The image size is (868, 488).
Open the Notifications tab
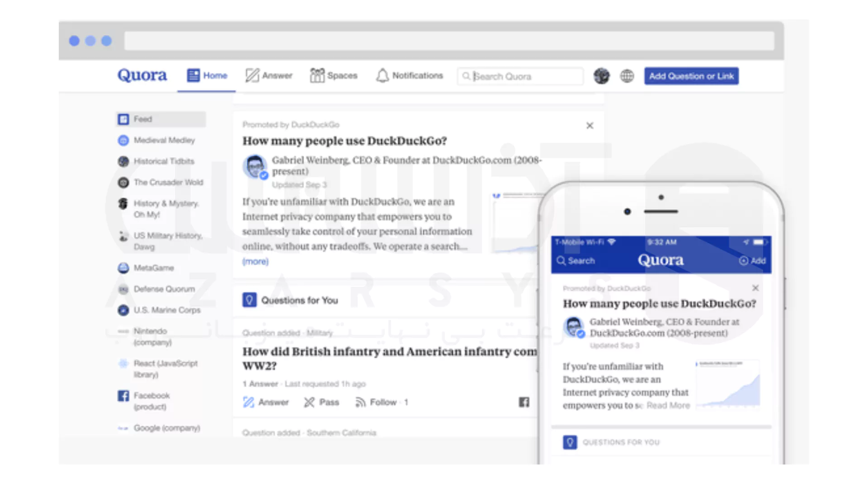tap(409, 75)
